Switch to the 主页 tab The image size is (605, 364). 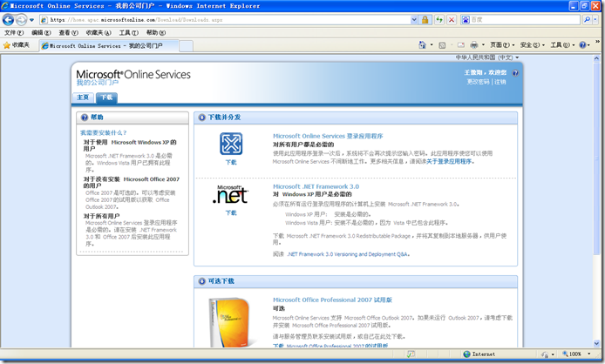coord(83,98)
